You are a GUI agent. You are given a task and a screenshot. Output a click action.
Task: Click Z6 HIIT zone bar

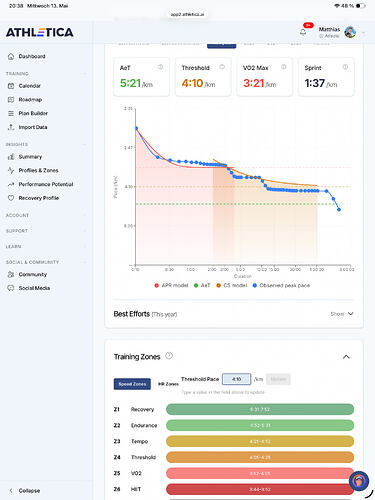[x=260, y=489]
